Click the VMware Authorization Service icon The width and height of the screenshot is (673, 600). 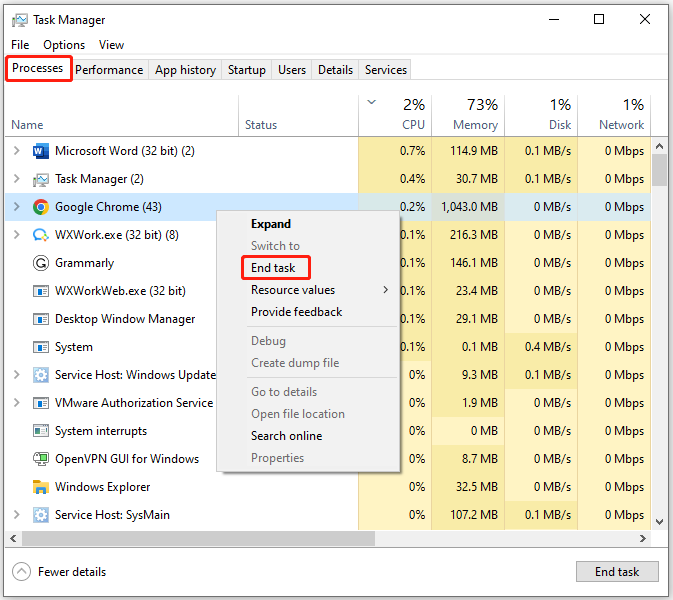pos(41,403)
